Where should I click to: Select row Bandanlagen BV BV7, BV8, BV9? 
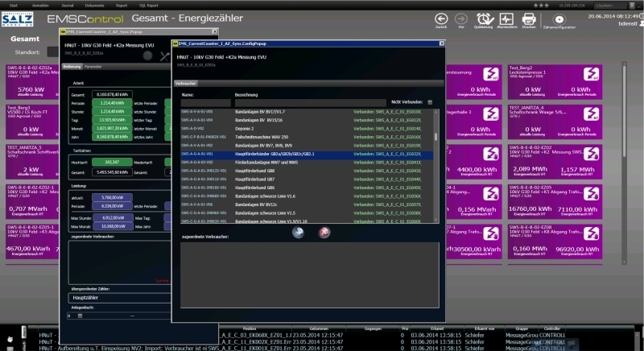coord(307,146)
